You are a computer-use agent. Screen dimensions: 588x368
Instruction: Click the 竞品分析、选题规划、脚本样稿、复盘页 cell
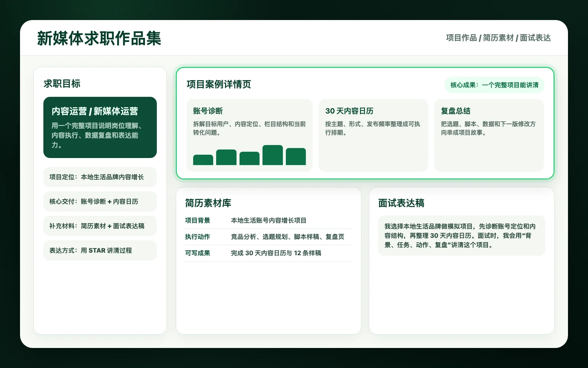click(x=288, y=237)
